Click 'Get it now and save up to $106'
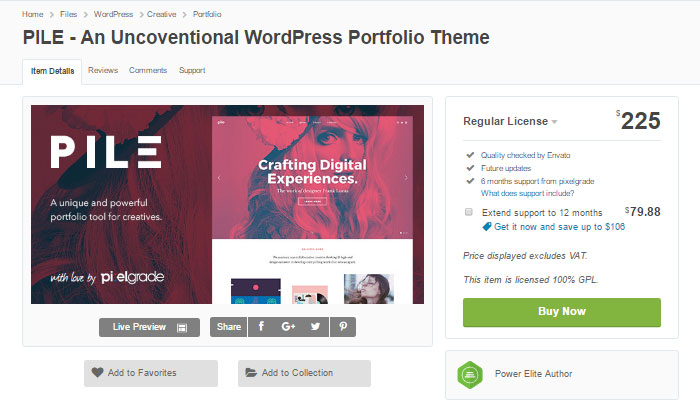This screenshot has height=409, width=700. [559, 227]
